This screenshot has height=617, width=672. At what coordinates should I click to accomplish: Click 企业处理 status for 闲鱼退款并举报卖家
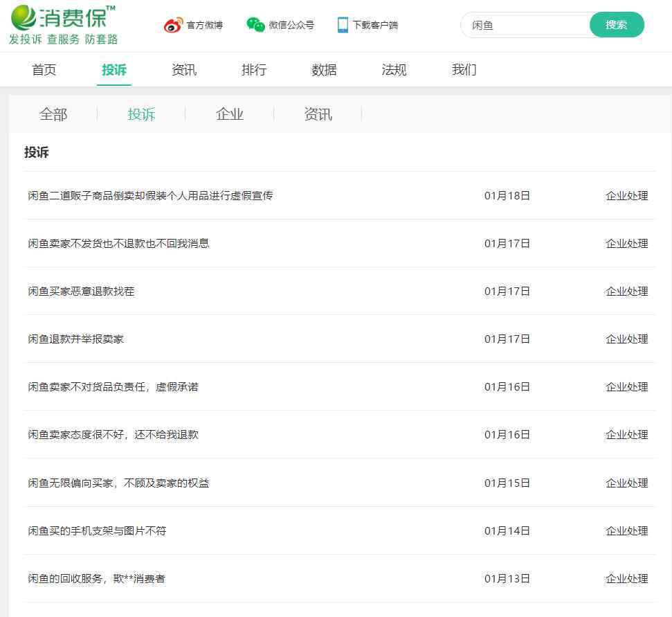pos(627,339)
